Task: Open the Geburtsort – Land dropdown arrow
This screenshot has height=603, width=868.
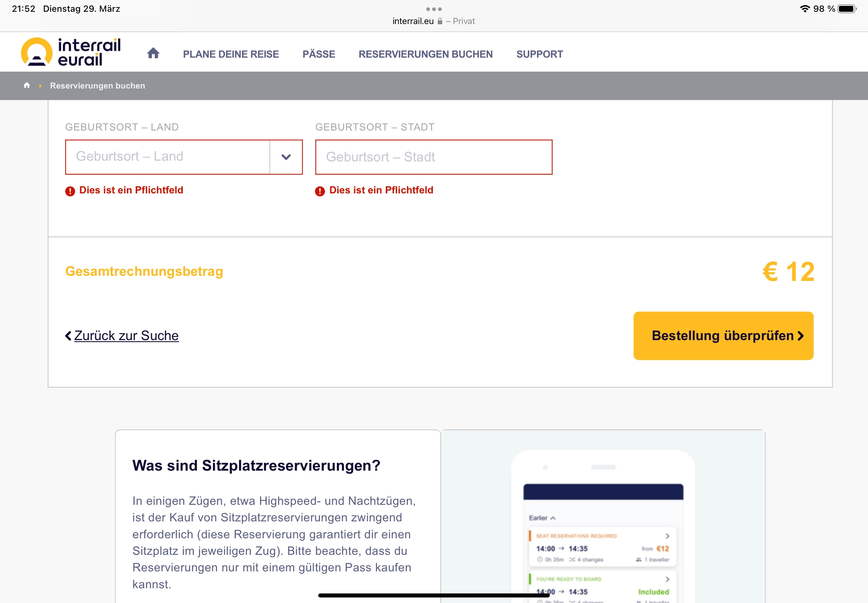Action: 286,157
